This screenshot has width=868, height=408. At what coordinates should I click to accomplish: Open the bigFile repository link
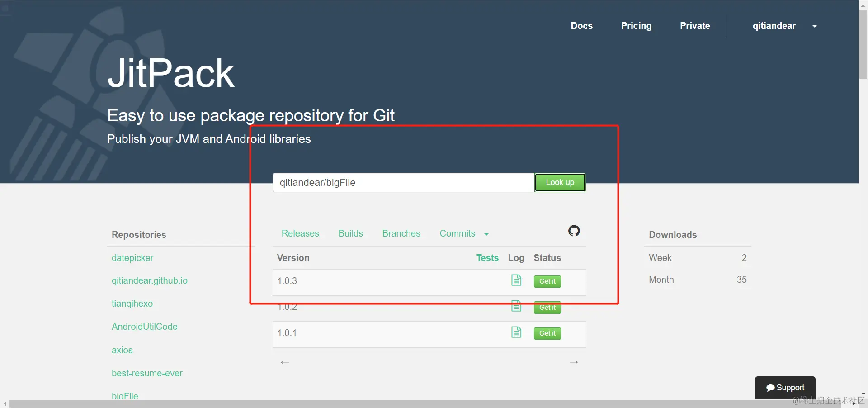125,396
